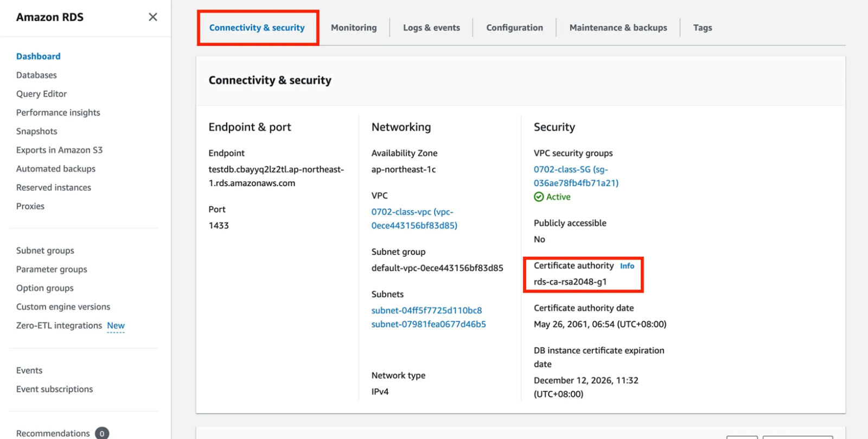Open Performance insights in sidebar

coord(58,112)
